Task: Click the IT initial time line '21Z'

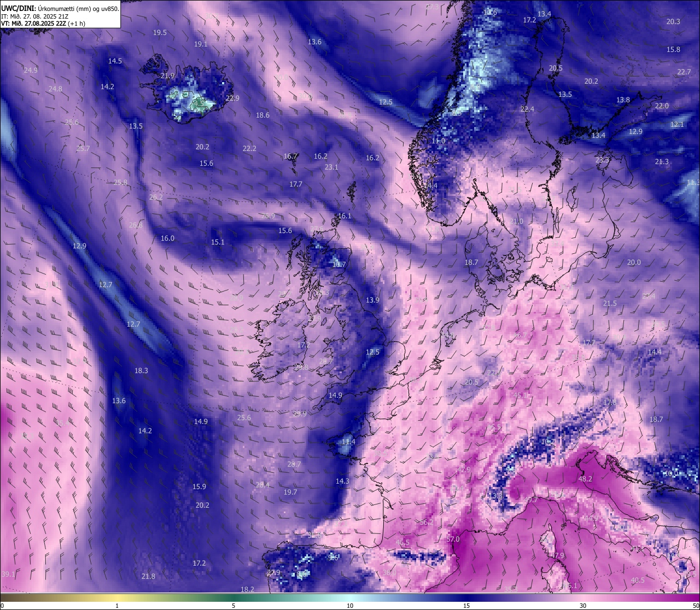Action: point(63,16)
